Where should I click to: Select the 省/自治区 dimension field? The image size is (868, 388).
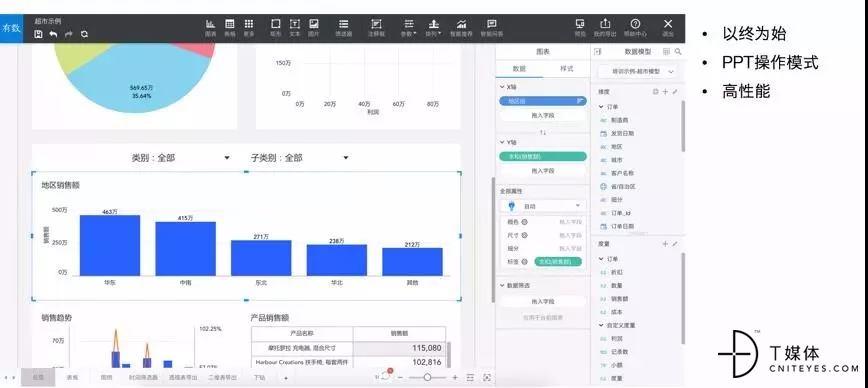click(623, 187)
